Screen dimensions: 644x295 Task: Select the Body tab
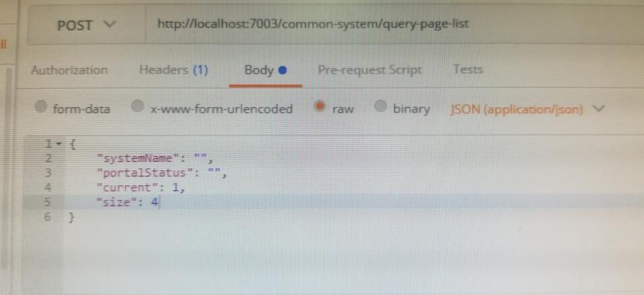265,70
